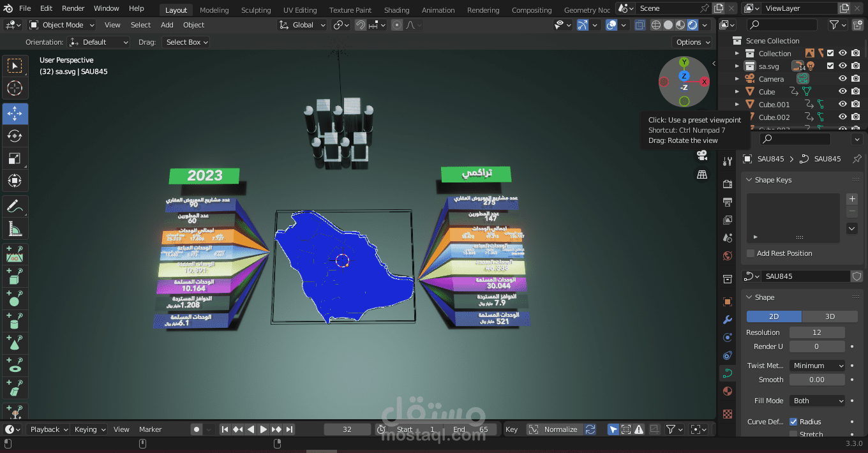Open the Transform Orientation Global dropdown
The image size is (868, 453).
(x=302, y=24)
